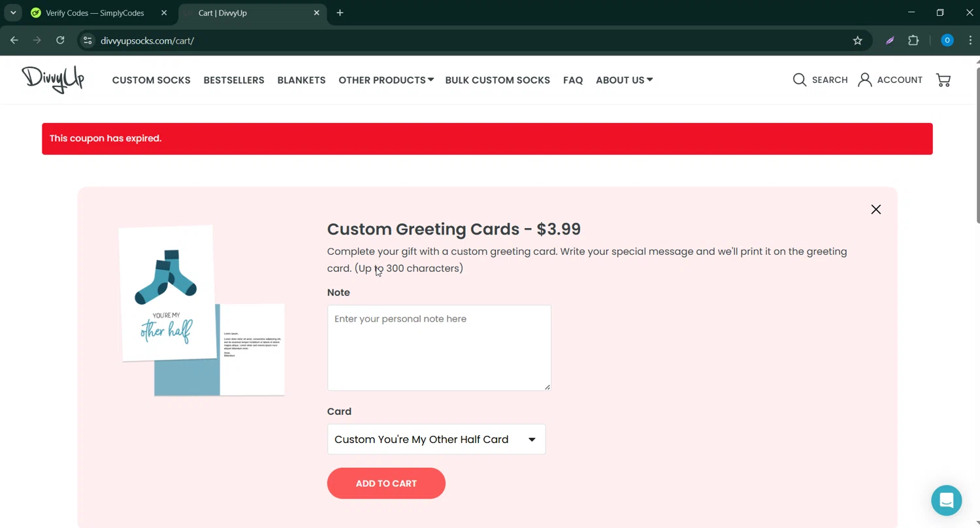
Task: Click the Add to Cart button
Action: [x=386, y=483]
